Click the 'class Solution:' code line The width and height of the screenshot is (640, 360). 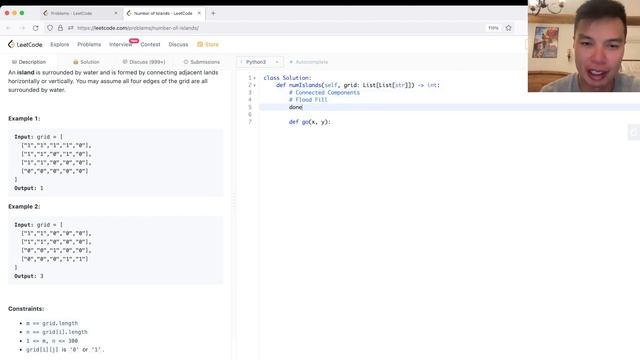(287, 78)
